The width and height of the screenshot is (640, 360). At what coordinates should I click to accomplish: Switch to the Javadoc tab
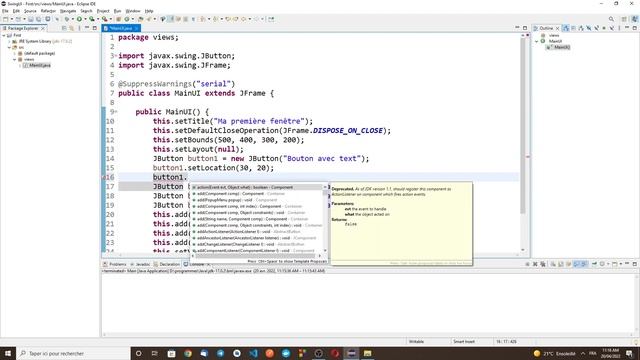coord(140,264)
